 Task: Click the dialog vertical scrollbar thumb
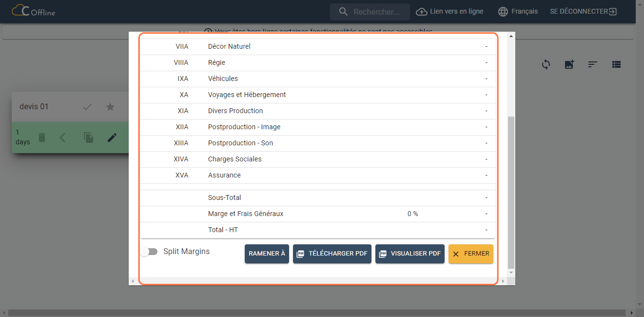tap(511, 193)
